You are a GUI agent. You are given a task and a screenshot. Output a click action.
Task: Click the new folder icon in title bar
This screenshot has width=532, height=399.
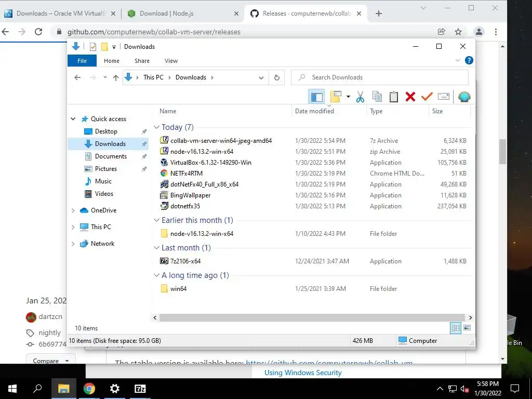click(104, 47)
